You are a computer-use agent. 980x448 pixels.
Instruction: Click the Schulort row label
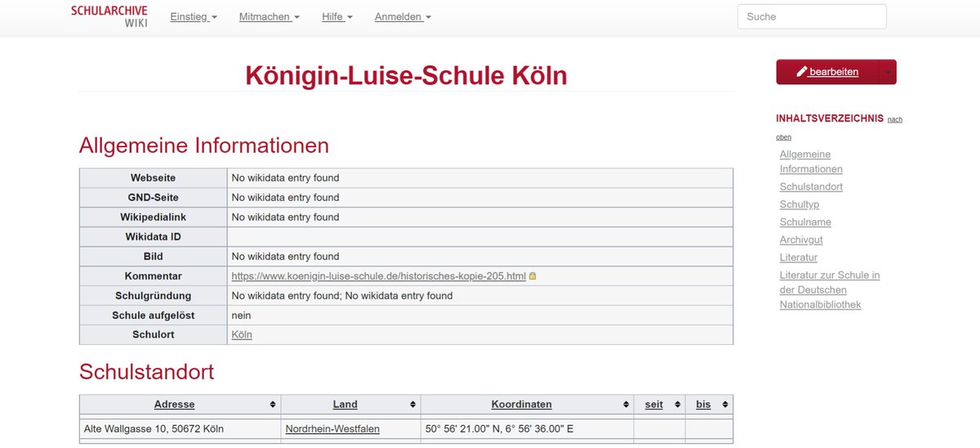(x=153, y=335)
